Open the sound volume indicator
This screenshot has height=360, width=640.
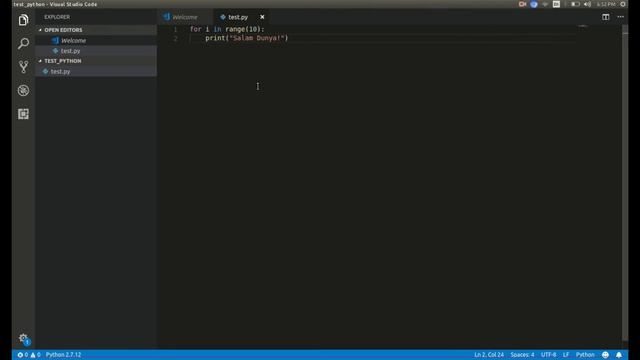(587, 4)
